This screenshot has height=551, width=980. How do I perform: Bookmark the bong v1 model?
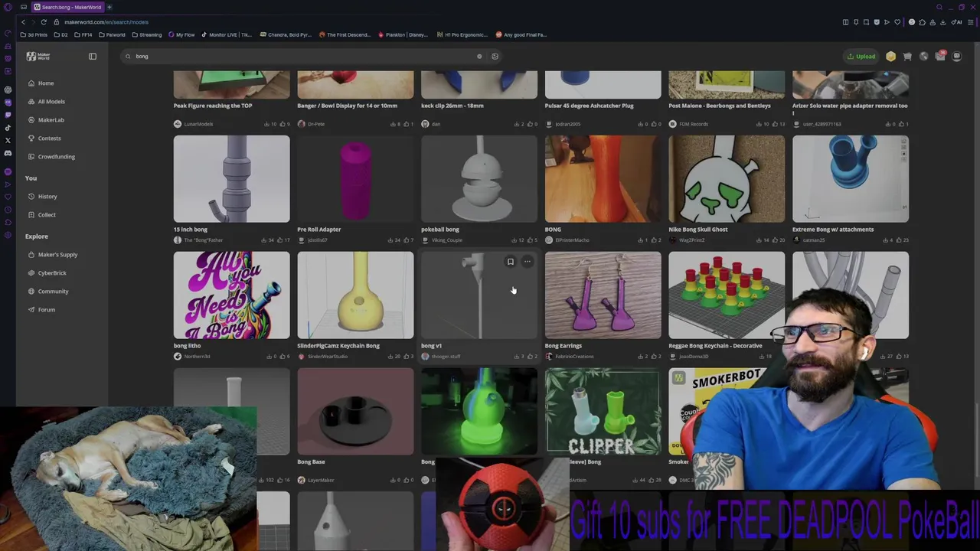[511, 262]
